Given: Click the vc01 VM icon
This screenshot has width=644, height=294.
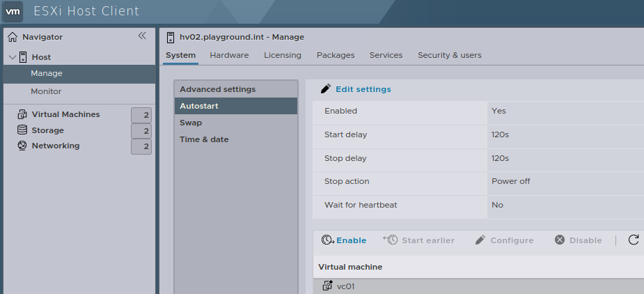Looking at the screenshot, I should [327, 286].
